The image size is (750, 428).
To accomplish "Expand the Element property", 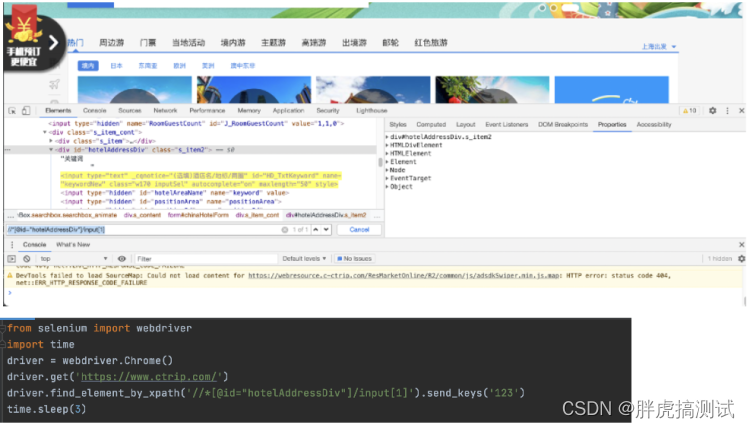I will point(387,162).
